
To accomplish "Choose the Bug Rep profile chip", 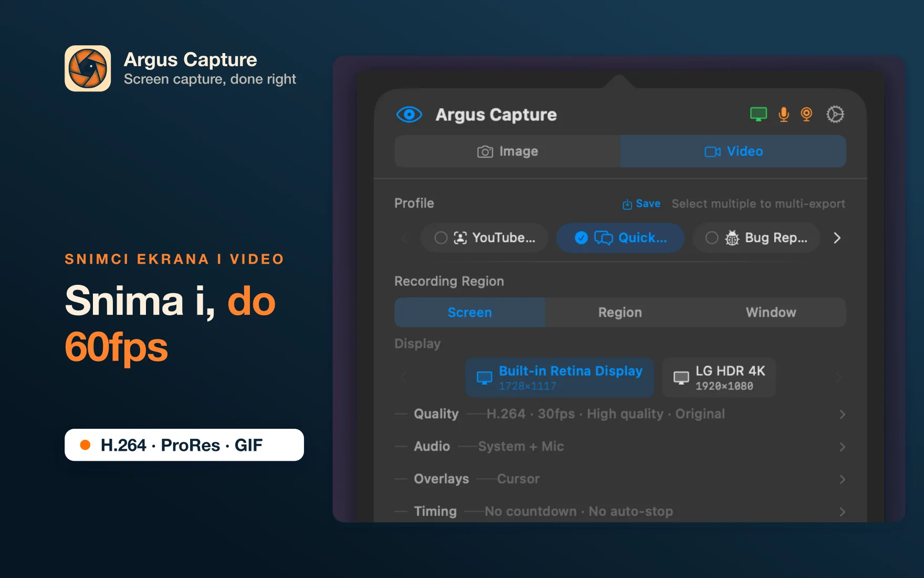I will click(x=756, y=238).
